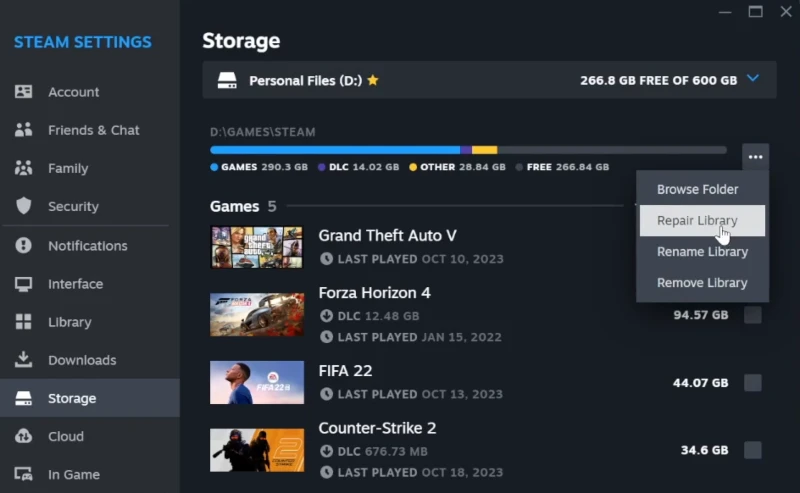800x493 pixels.
Task: Select Repair Library in the context menu
Action: (702, 220)
